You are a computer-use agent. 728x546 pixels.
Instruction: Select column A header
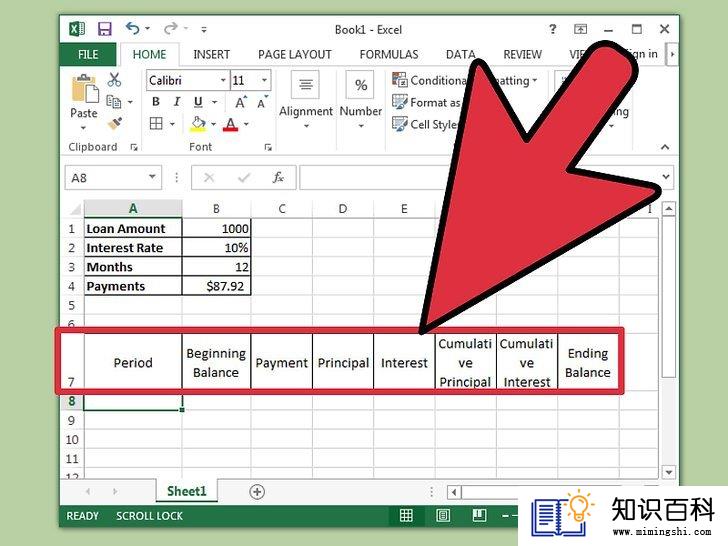tap(133, 208)
